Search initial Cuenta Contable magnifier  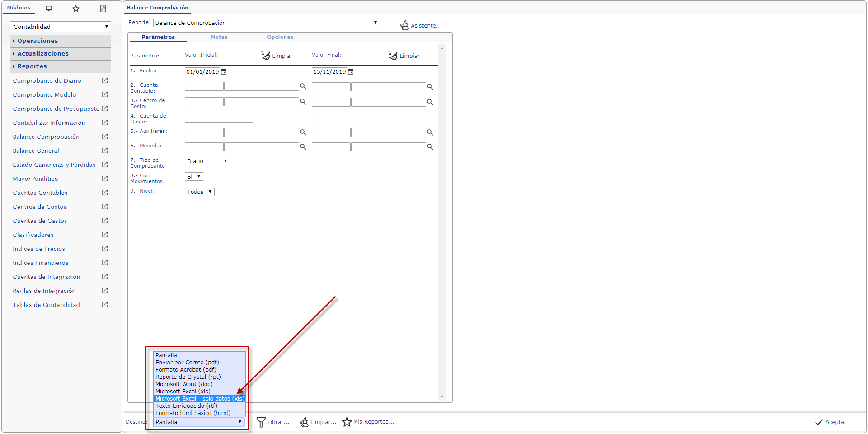click(303, 86)
